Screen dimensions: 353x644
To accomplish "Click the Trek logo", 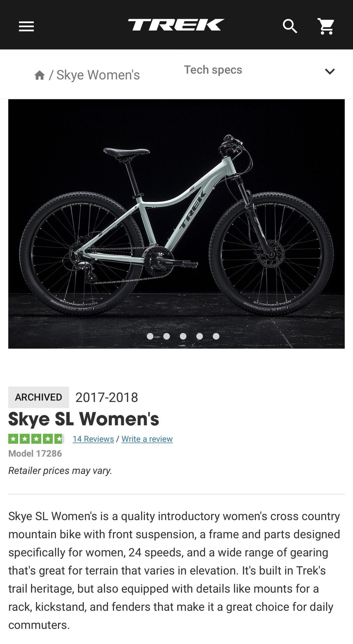I will point(176,25).
